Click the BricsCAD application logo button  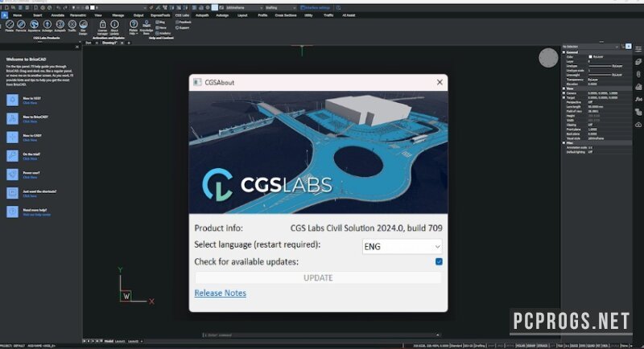(x=4, y=15)
